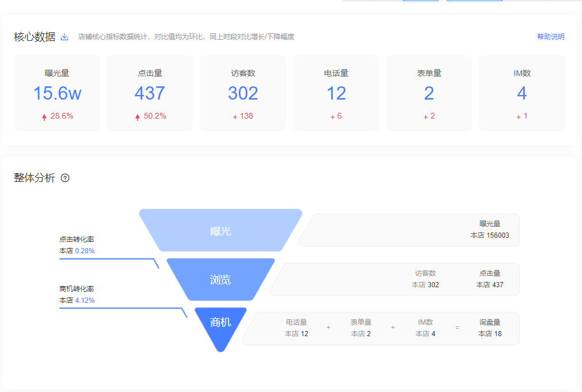582x392 pixels.
Task: Click the 浏览 funnel segment
Action: pyautogui.click(x=220, y=280)
